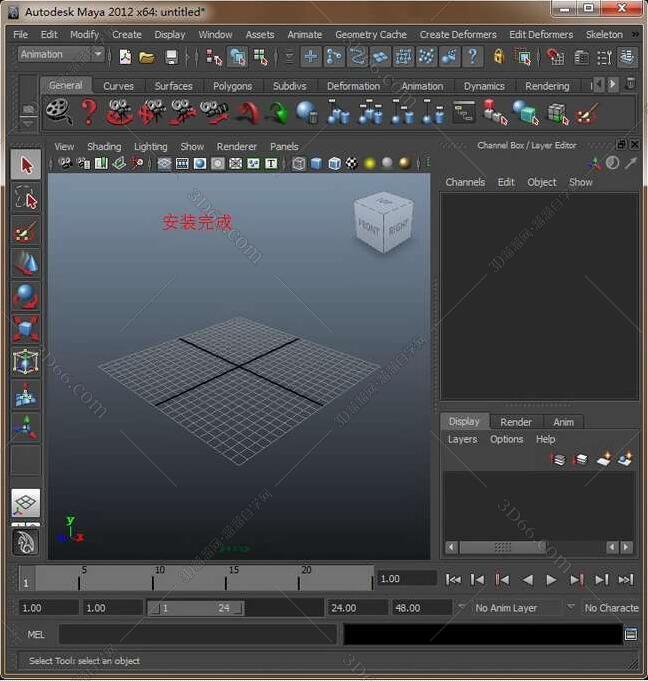This screenshot has width=648, height=681.
Task: Click the range slider bar showing 1 to 24
Action: click(196, 608)
